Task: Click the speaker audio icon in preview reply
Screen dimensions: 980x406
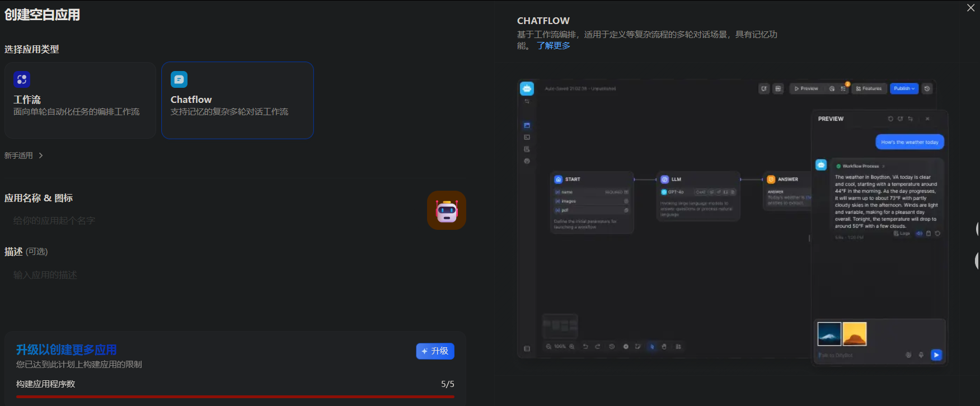Action: [919, 234]
